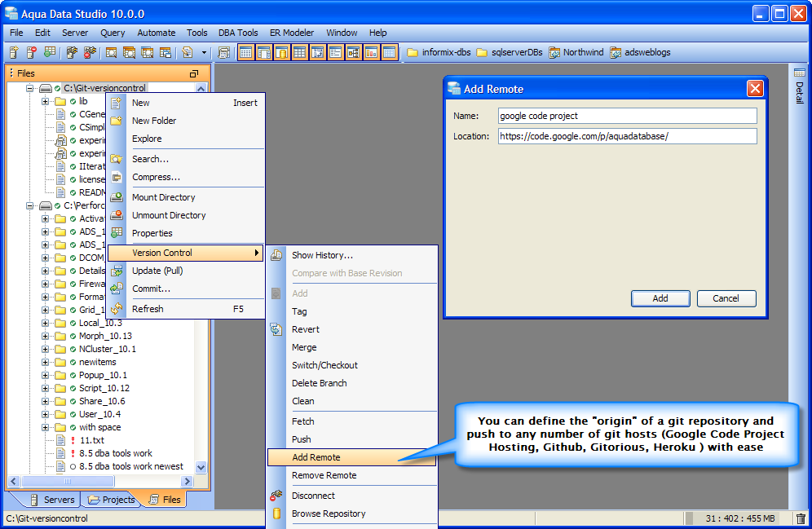Switch to the Servers tab
Image resolution: width=812 pixels, height=529 pixels.
click(x=52, y=500)
